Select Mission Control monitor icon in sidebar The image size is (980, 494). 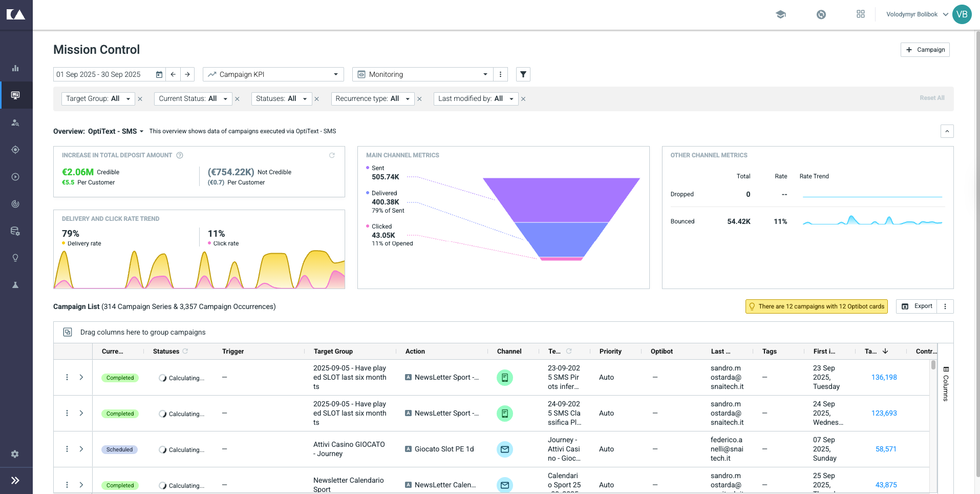click(15, 95)
